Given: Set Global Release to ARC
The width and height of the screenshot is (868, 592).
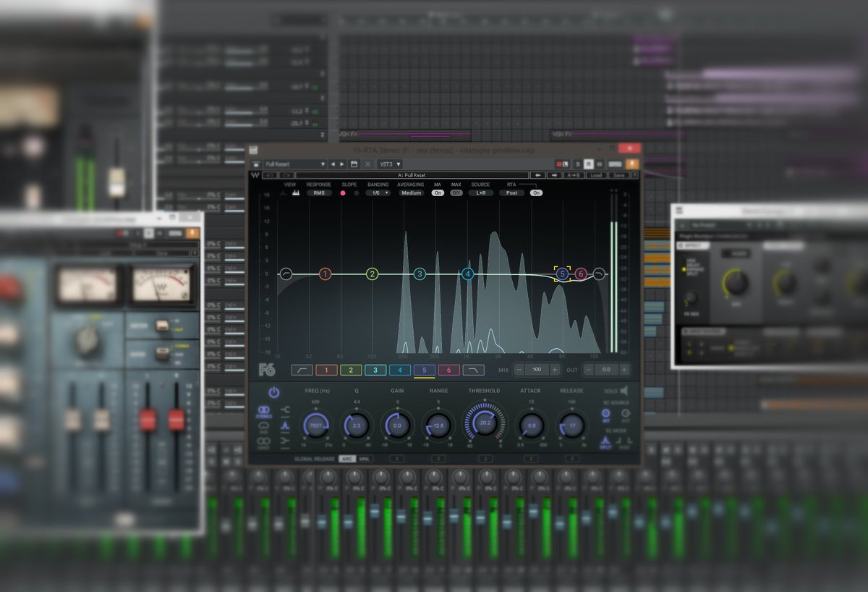Looking at the screenshot, I should (x=347, y=459).
